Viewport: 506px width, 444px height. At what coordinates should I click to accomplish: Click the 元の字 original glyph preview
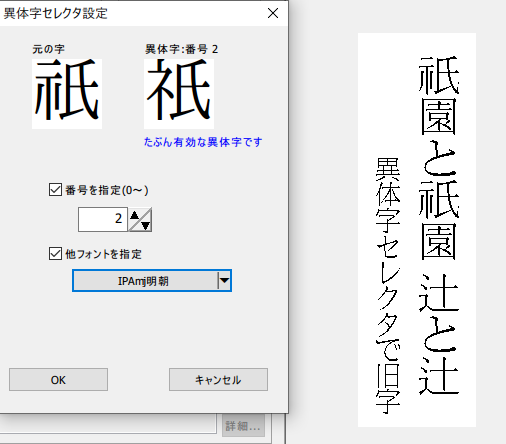click(67, 94)
